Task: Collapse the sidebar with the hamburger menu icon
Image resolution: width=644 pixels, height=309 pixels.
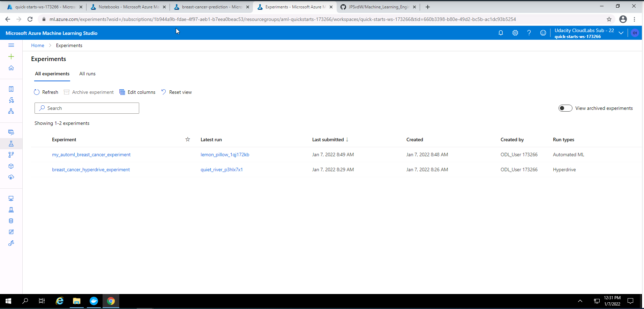Action: click(11, 45)
